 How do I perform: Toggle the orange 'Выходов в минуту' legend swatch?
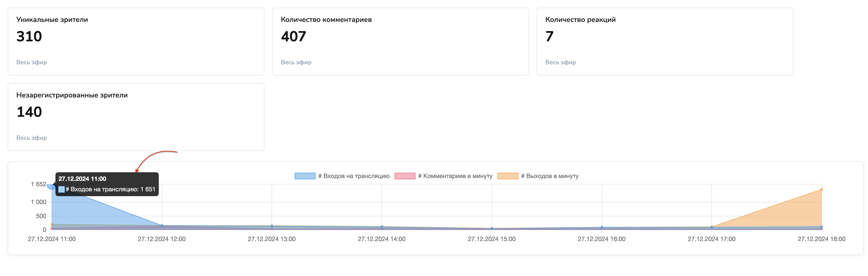coord(507,176)
